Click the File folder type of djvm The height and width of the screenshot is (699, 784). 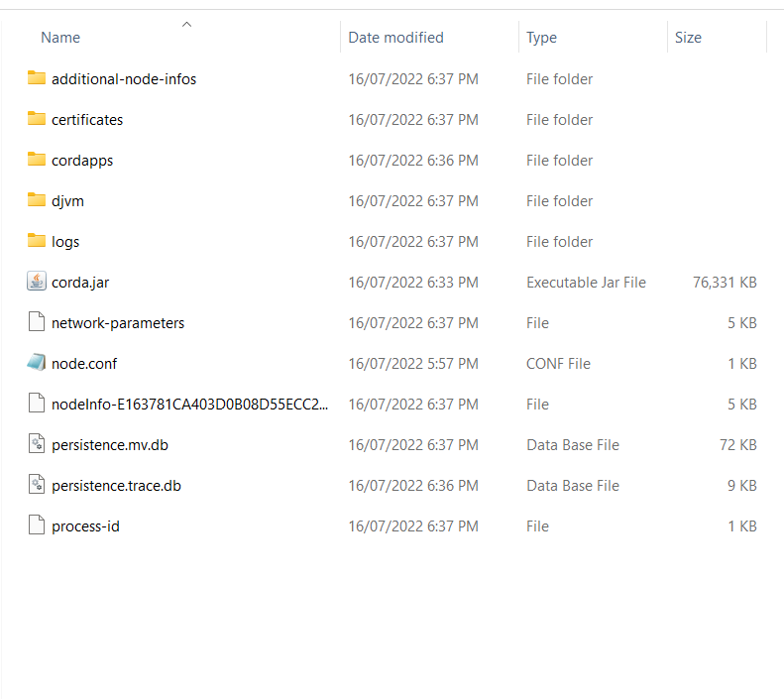559,201
